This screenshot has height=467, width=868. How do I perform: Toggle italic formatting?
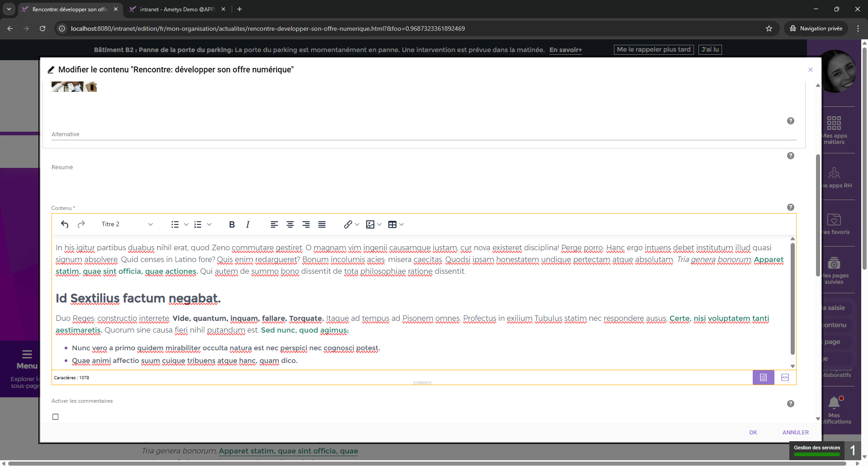pyautogui.click(x=248, y=224)
